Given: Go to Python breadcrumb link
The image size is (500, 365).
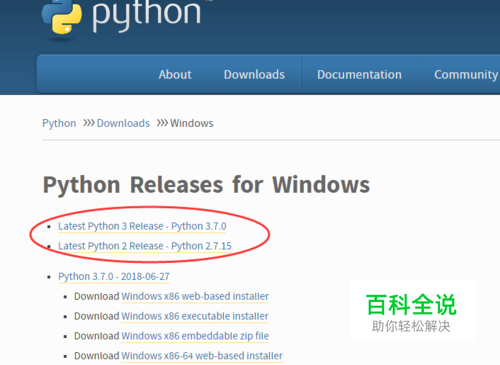Looking at the screenshot, I should [59, 123].
